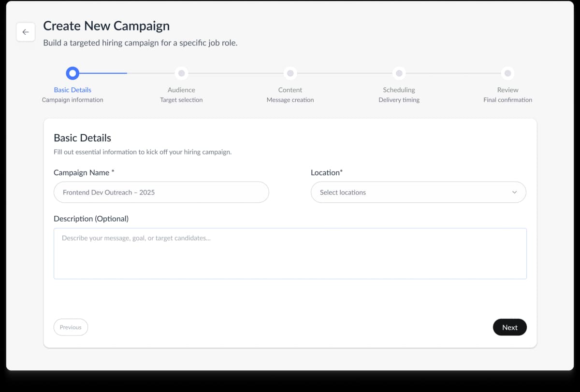The width and height of the screenshot is (580, 392).
Task: Expand the Select locations combo box
Action: [419, 192]
